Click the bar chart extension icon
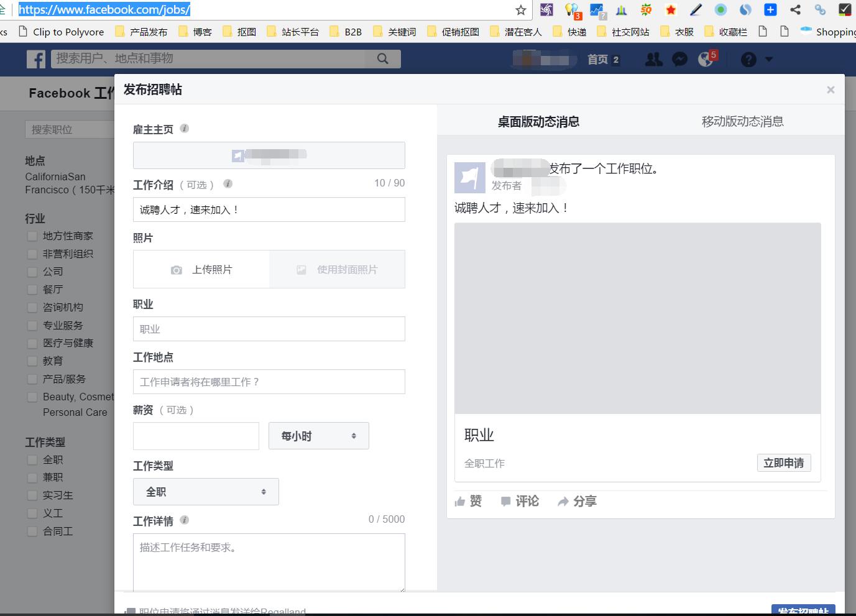This screenshot has height=616, width=856. coord(621,10)
